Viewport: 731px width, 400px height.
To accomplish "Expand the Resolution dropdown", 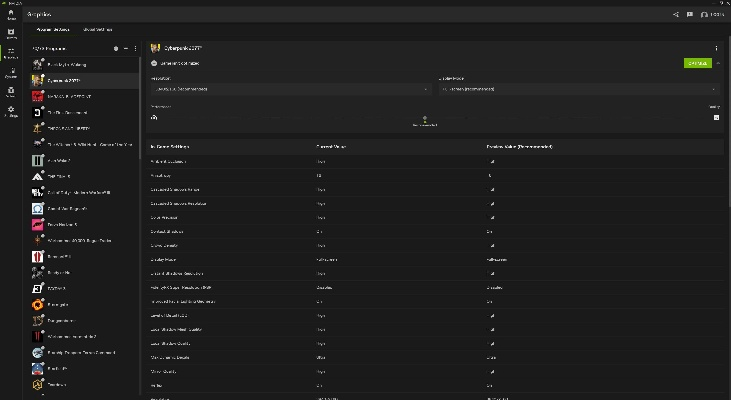I will click(290, 89).
